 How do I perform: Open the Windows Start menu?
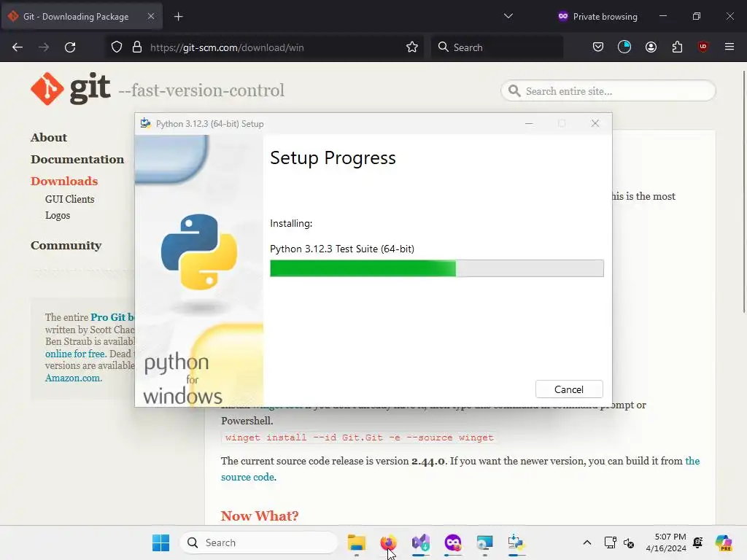[x=160, y=542]
